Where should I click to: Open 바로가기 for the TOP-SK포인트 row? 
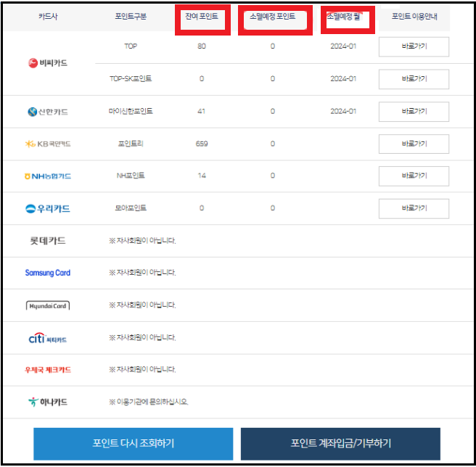tap(414, 79)
